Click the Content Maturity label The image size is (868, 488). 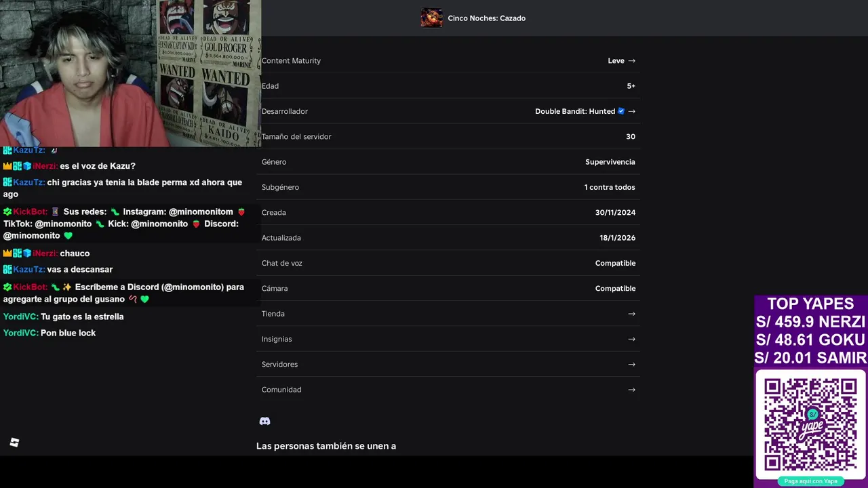[291, 61]
